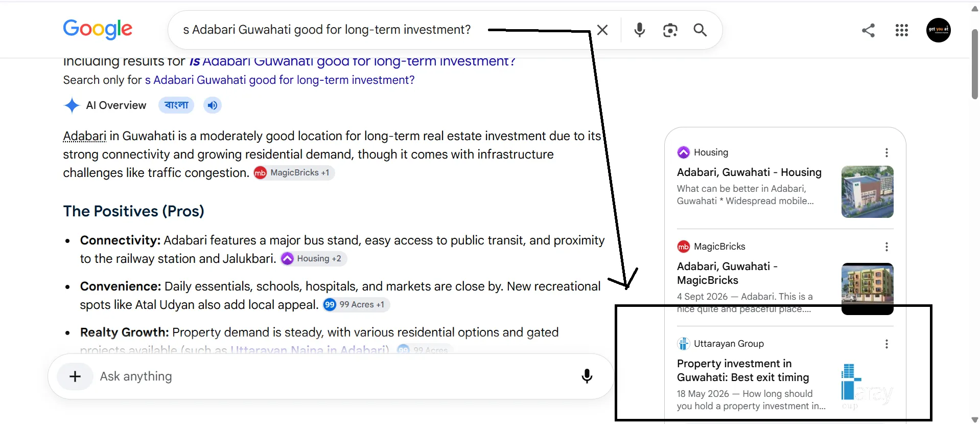
Task: Click the AI Overview sparkle icon
Action: (x=72, y=105)
